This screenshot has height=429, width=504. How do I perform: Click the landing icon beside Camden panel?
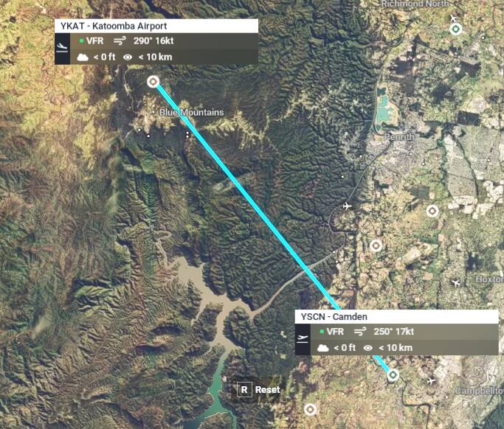click(x=303, y=339)
